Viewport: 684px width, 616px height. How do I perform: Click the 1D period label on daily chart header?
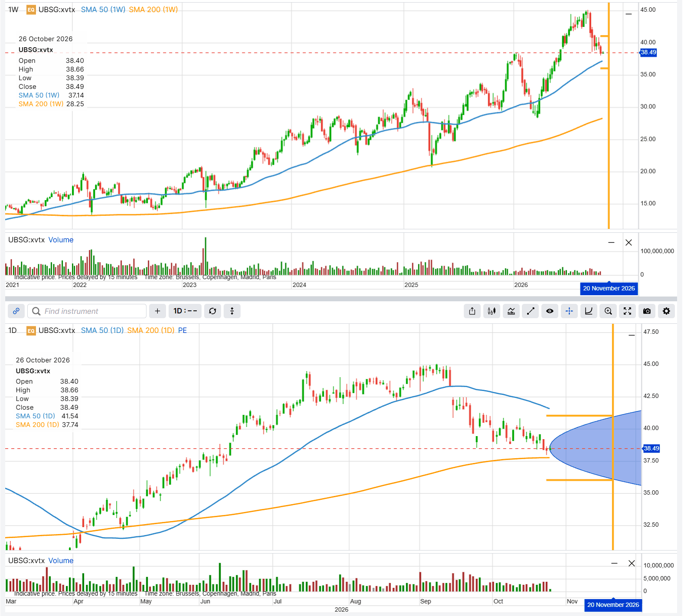[13, 330]
